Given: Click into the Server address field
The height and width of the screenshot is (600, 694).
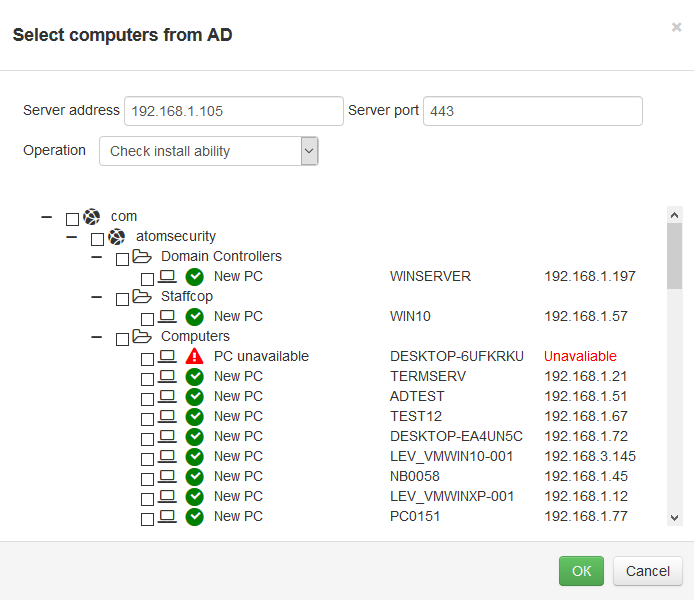Looking at the screenshot, I should [233, 111].
